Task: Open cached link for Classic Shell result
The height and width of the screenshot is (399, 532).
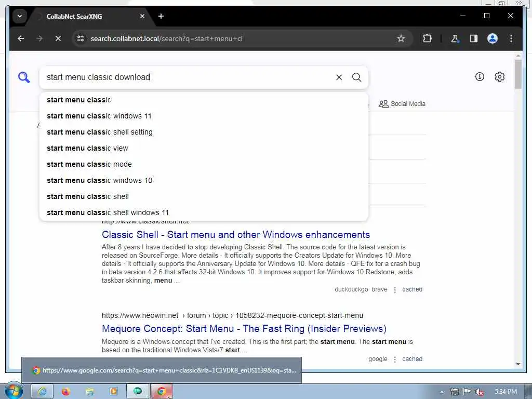Action: click(x=412, y=289)
